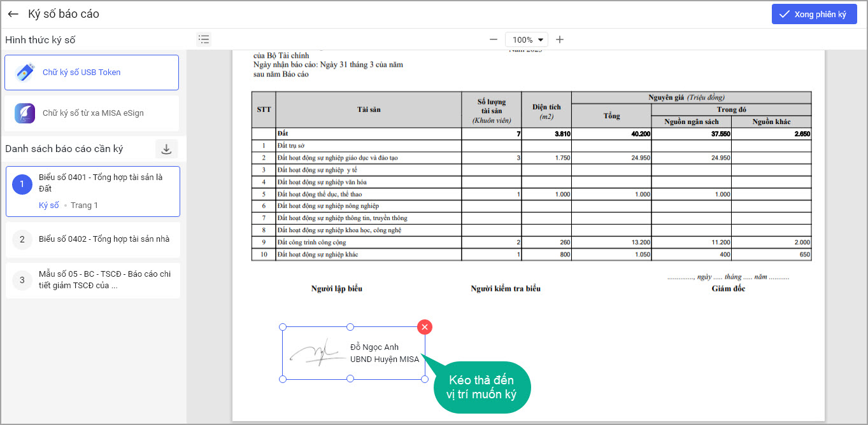Image resolution: width=868 pixels, height=425 pixels.
Task: Open the 100% zoom dropdown
Action: [x=527, y=39]
